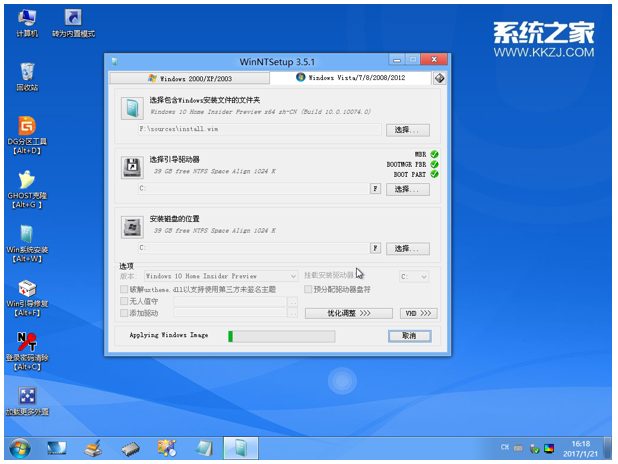The width and height of the screenshot is (618, 464).
Task: Click the Applying Windows Image progress bar
Action: (281, 336)
